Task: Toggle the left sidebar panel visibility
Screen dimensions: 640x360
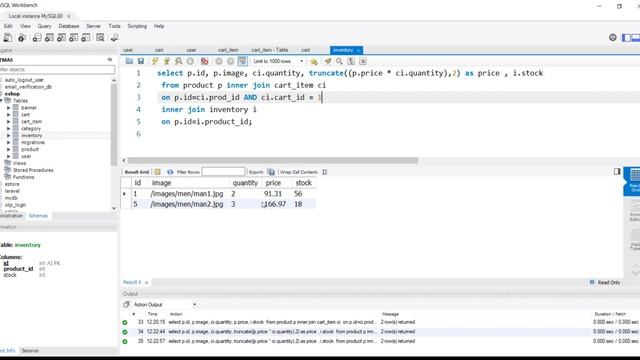Action: click(627, 38)
